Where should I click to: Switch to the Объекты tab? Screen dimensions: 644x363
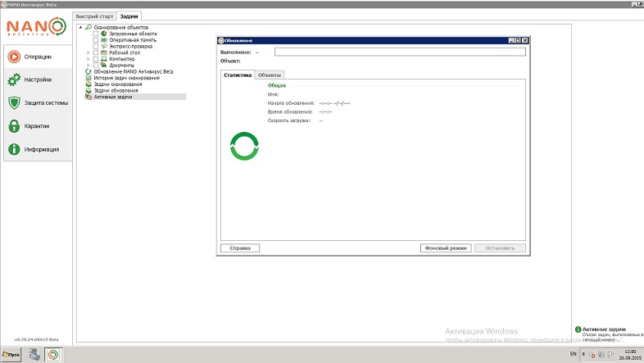[x=269, y=75]
